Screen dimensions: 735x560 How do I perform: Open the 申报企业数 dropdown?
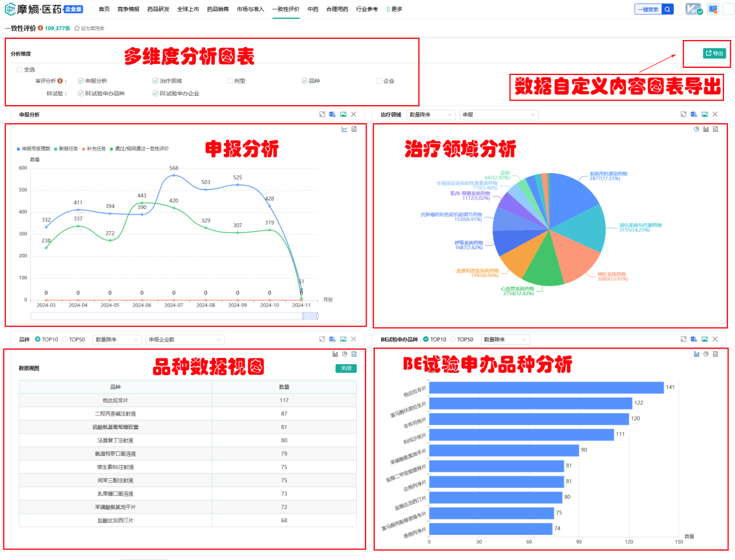point(185,340)
